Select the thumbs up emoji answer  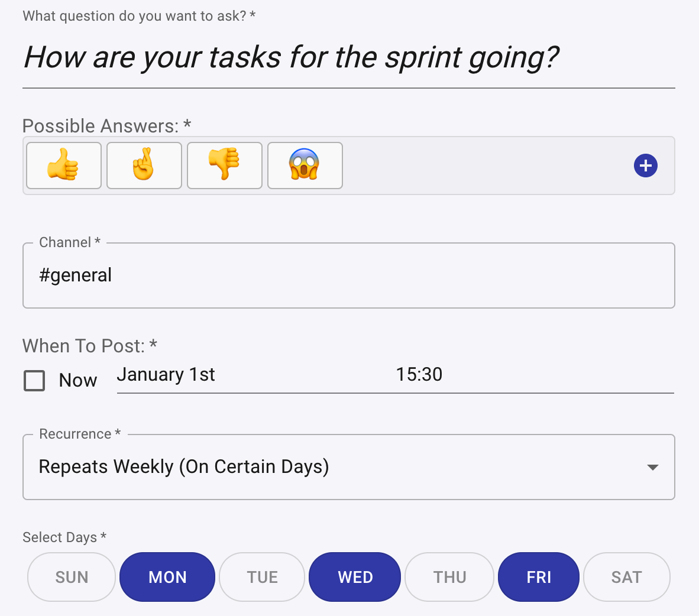pyautogui.click(x=64, y=166)
